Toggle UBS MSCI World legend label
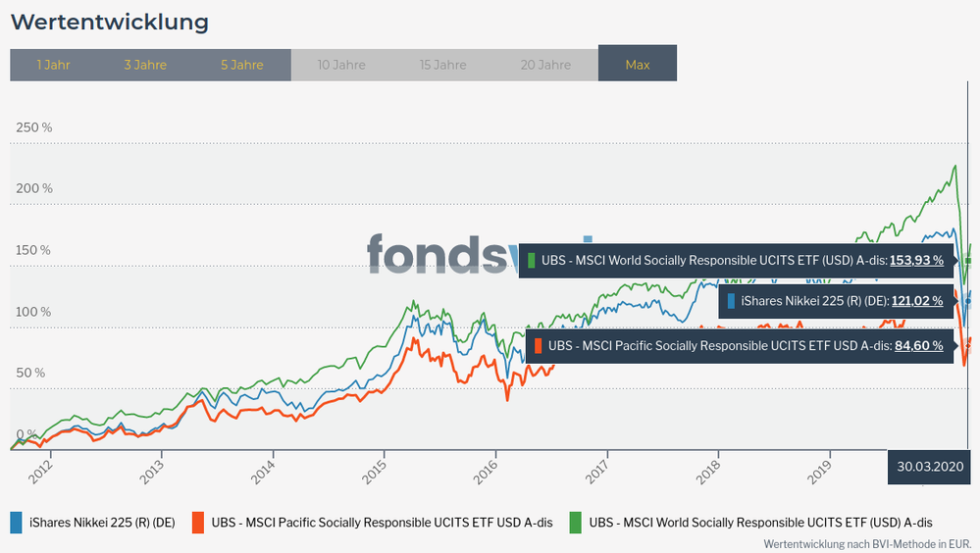This screenshot has height=553, width=980. click(760, 523)
